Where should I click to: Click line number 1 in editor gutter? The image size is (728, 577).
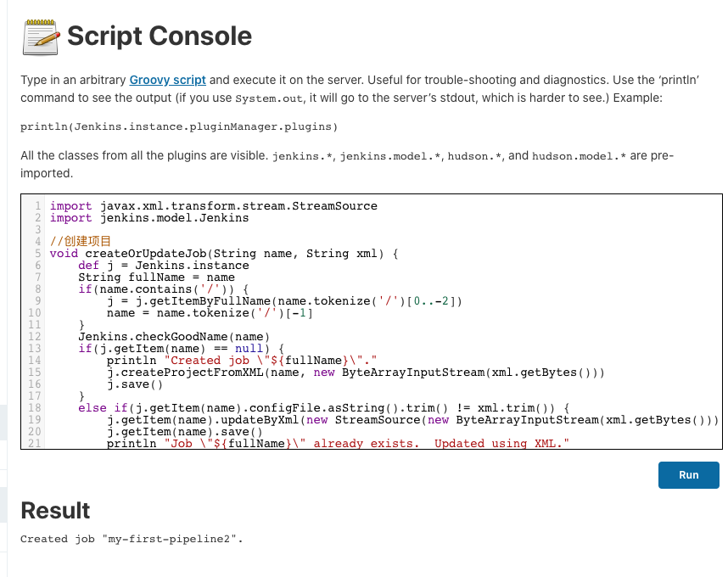pyautogui.click(x=38, y=206)
